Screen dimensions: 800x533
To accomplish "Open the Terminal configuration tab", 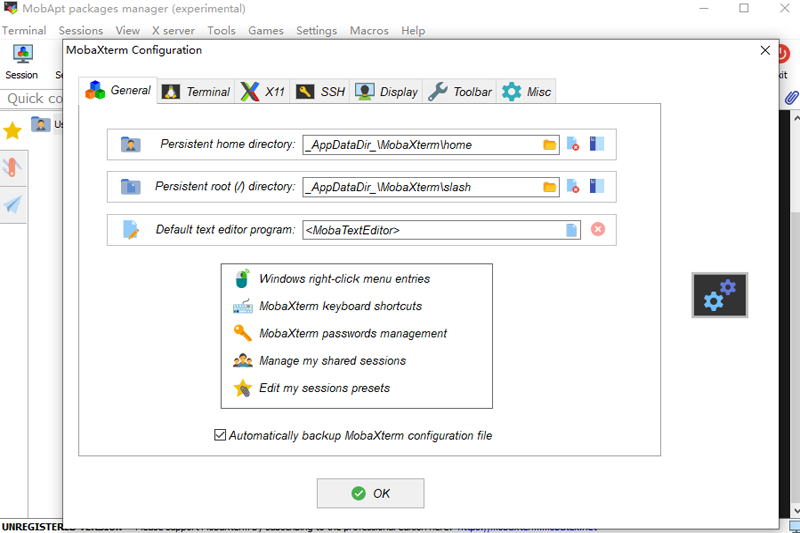I will (x=196, y=92).
